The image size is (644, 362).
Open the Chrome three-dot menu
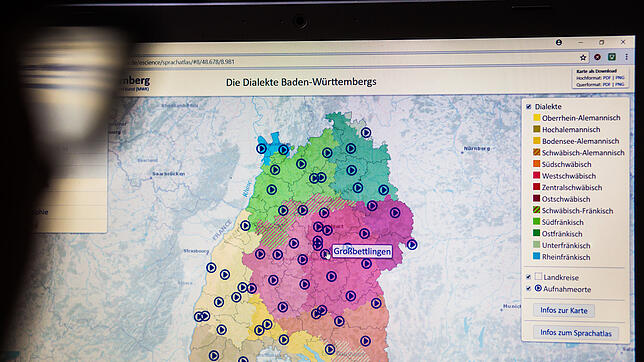pyautogui.click(x=626, y=57)
